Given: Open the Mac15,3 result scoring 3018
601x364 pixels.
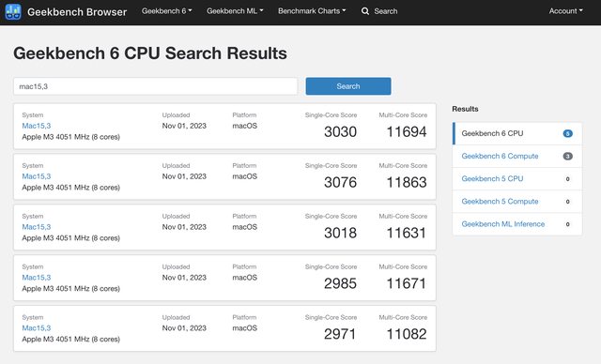Looking at the screenshot, I should (36, 227).
